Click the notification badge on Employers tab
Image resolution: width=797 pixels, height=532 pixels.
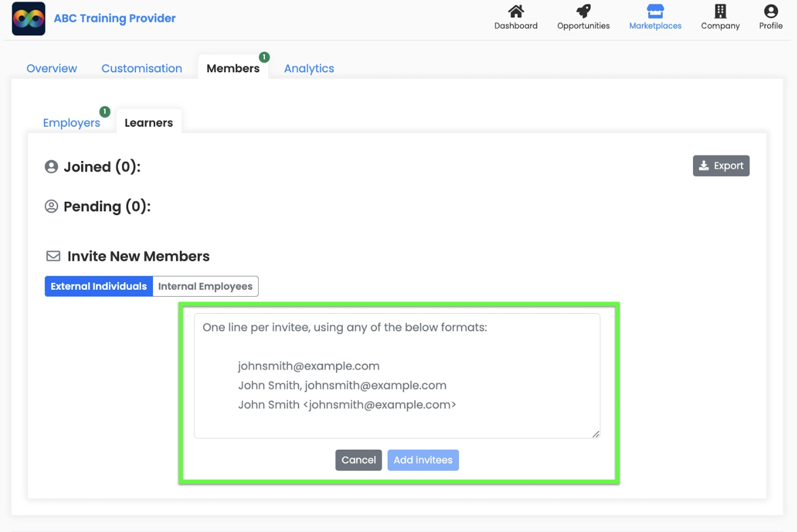coord(105,112)
